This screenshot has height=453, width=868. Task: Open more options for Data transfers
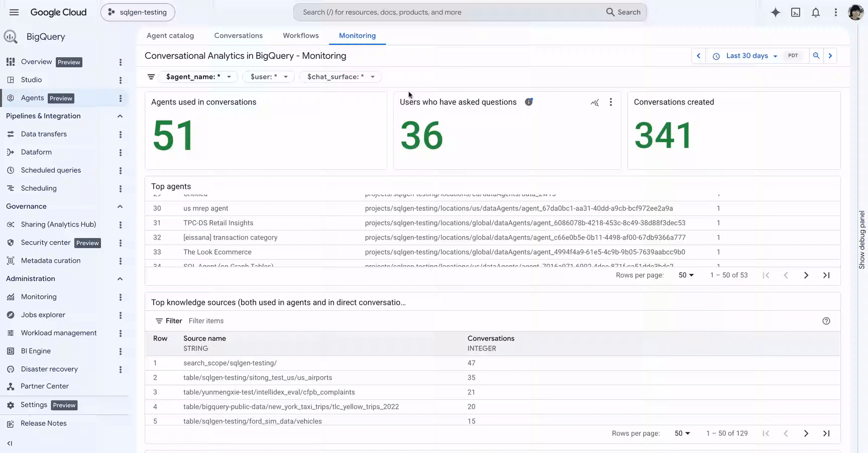click(x=121, y=134)
